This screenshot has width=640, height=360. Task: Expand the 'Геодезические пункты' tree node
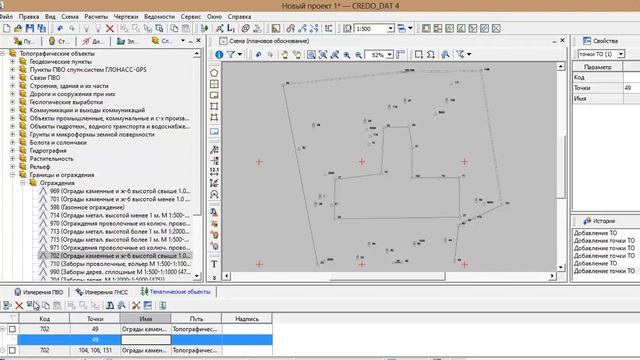12,62
